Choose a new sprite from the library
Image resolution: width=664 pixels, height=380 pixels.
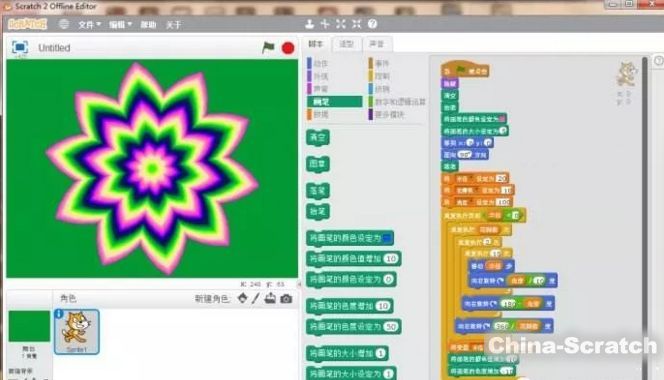(242, 299)
